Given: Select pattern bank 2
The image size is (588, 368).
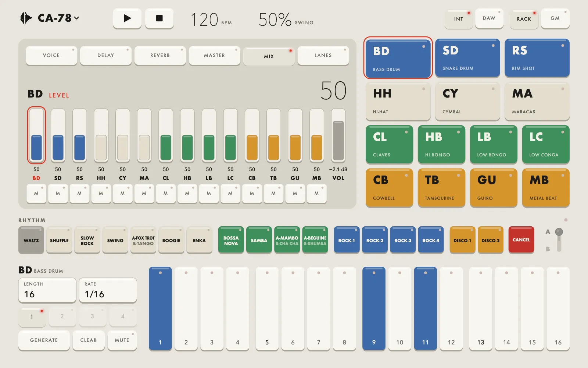Looking at the screenshot, I should click(x=62, y=317).
